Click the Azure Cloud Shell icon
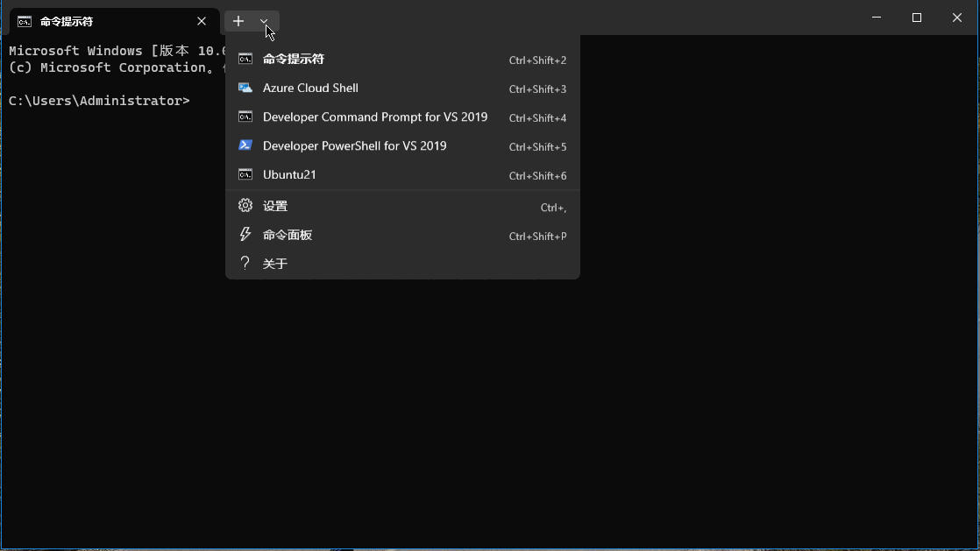 click(x=245, y=88)
